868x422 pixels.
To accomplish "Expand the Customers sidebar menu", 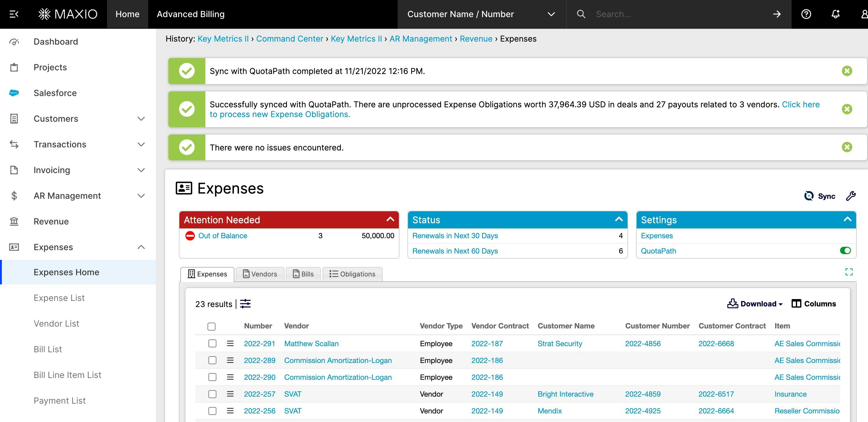I will [x=141, y=119].
